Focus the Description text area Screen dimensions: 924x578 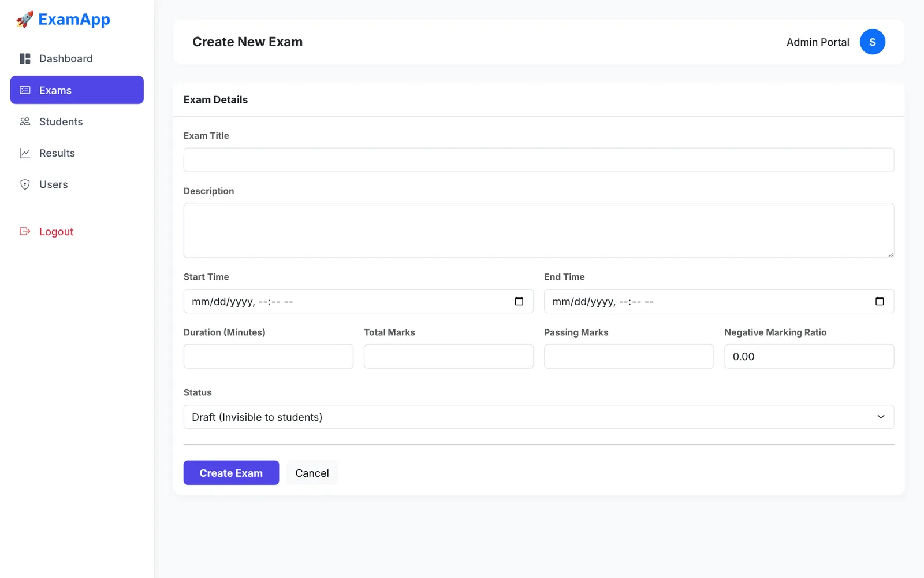click(539, 230)
